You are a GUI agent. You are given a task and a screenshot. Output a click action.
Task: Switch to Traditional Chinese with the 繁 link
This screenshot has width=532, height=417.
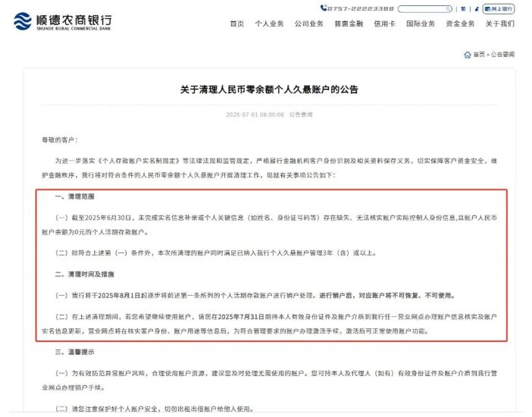pos(463,9)
